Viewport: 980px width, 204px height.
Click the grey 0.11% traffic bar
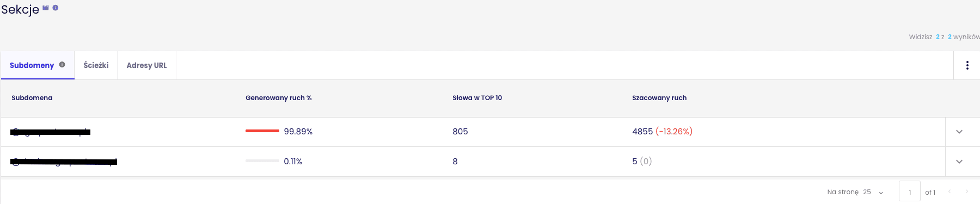(262, 161)
